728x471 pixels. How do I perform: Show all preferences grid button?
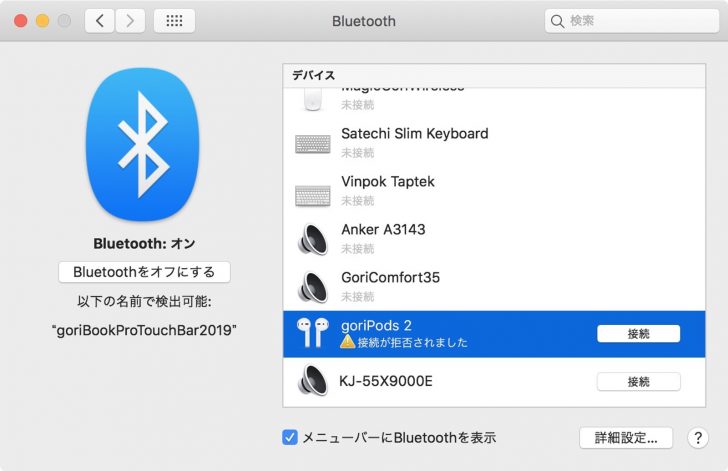[174, 21]
